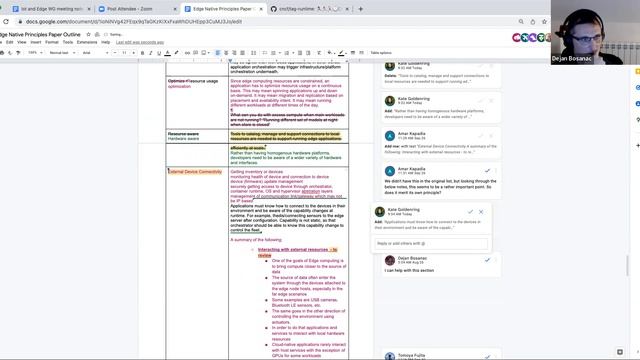Open the Extensions menu
This screenshot has height=360, width=640.
click(87, 42)
